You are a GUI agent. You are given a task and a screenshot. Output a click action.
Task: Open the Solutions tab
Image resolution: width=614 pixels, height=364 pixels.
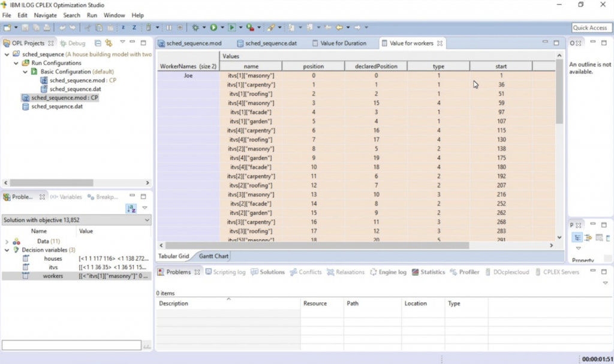click(268, 272)
